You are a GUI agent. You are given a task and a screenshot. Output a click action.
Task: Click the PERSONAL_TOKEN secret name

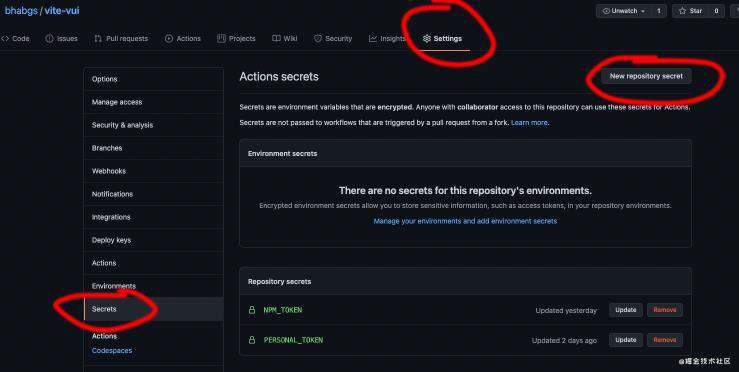tap(293, 340)
